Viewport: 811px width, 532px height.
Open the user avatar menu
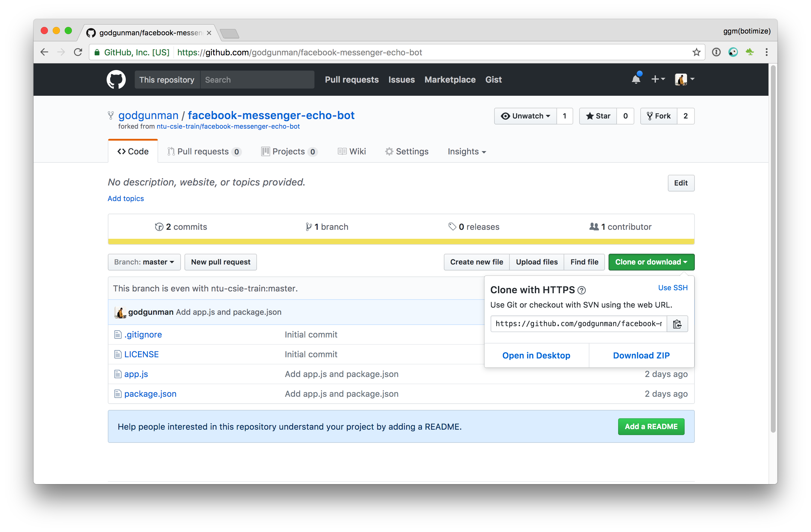click(x=685, y=80)
